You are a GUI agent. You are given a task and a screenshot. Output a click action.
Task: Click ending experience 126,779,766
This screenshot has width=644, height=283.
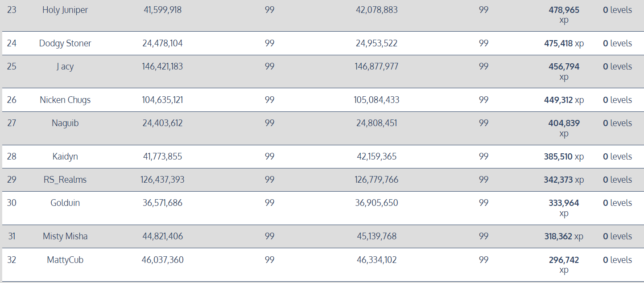click(x=376, y=180)
